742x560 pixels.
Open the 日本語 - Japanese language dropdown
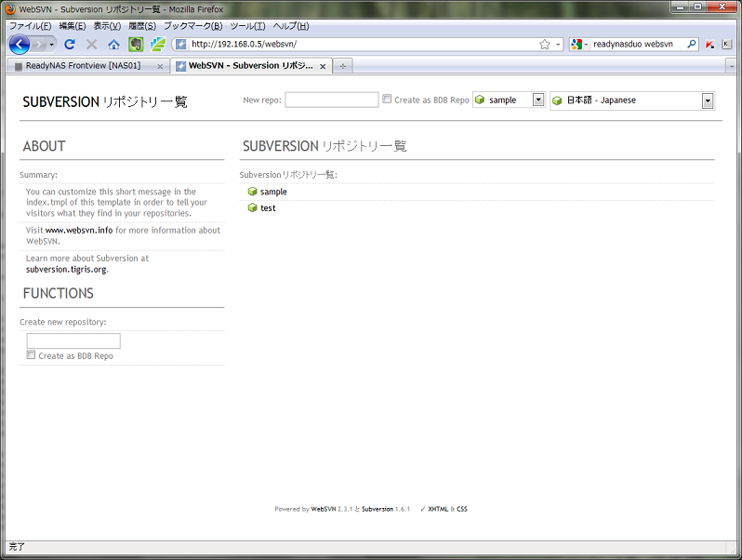click(632, 100)
